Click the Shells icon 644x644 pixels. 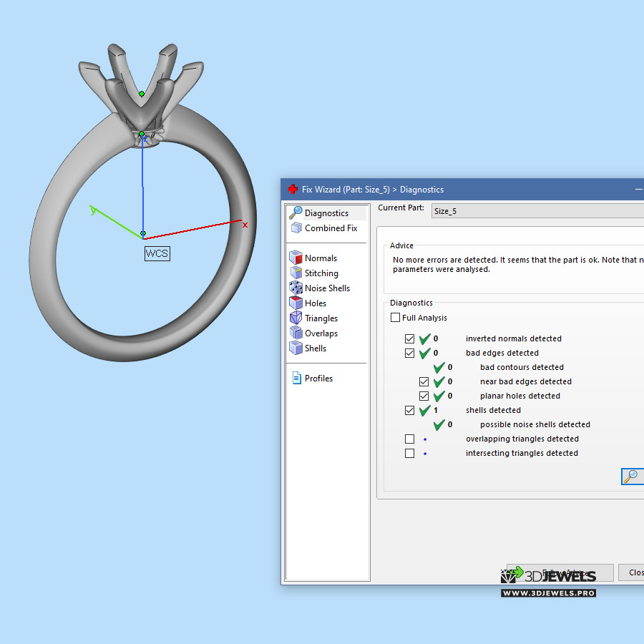(x=296, y=348)
